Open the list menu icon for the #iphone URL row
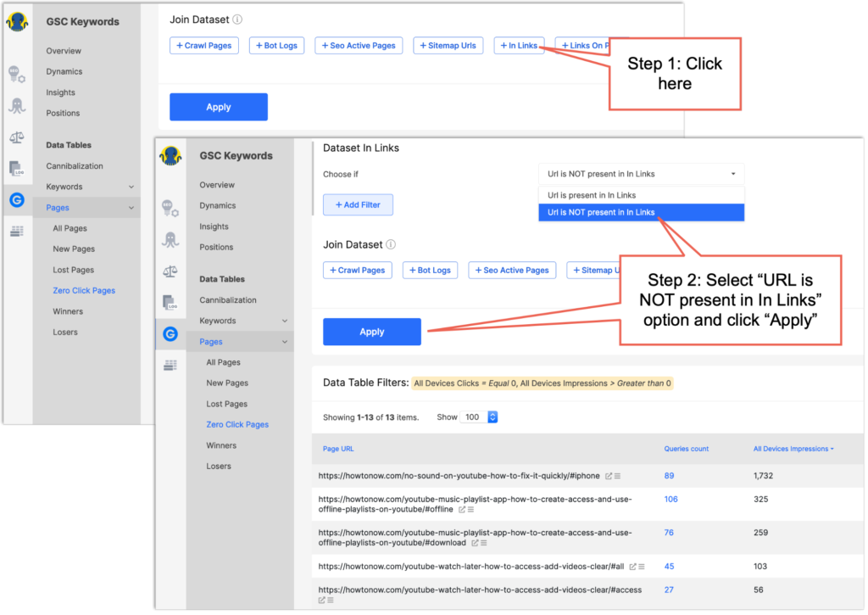This screenshot has width=868, height=615. tap(617, 476)
